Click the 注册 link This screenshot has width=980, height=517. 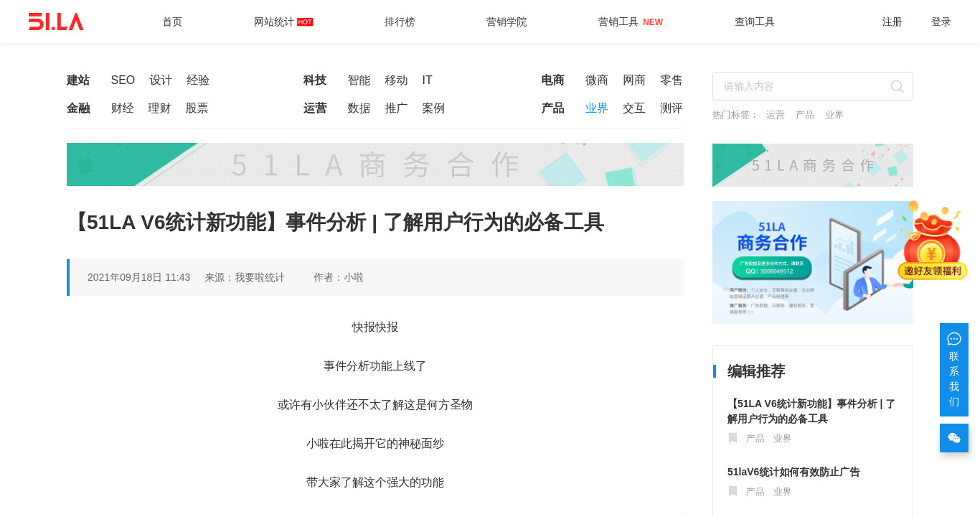click(892, 22)
